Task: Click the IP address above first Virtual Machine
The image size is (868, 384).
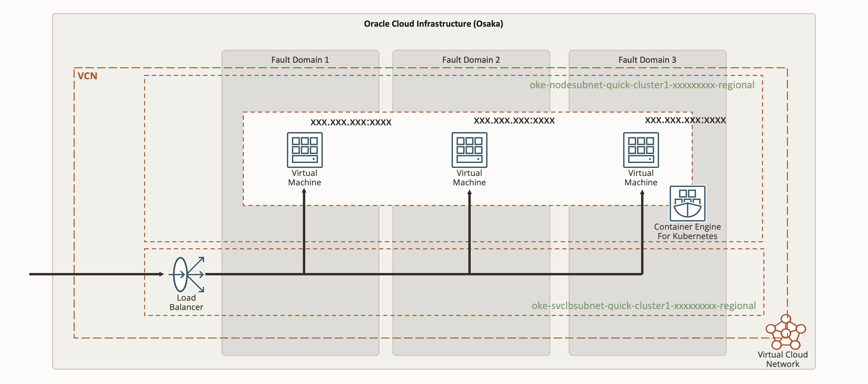Action: click(351, 122)
